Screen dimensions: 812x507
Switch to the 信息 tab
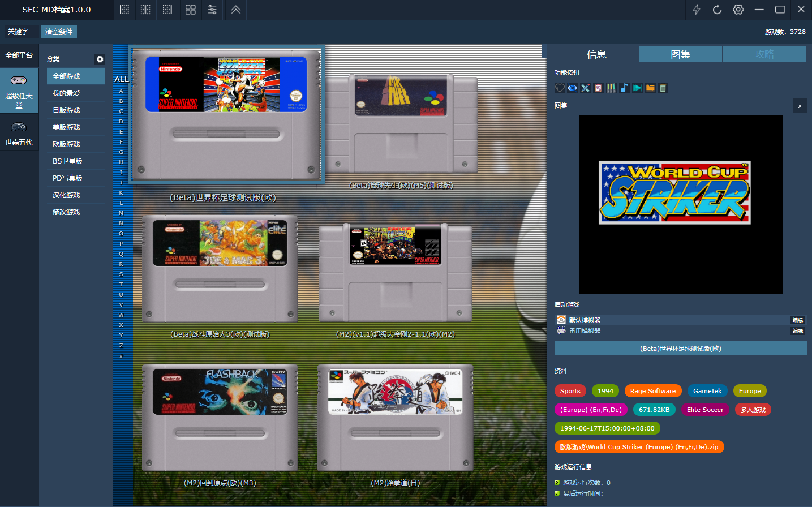tap(596, 54)
